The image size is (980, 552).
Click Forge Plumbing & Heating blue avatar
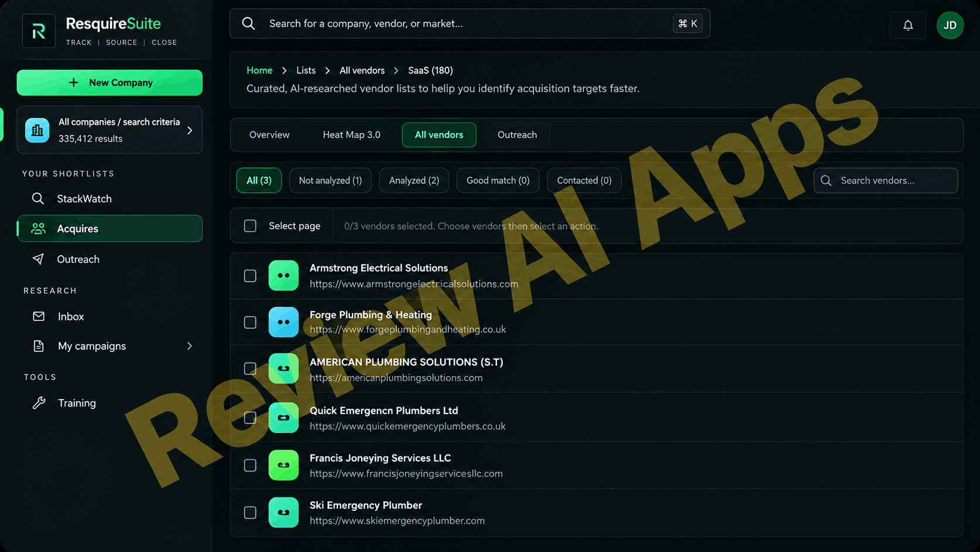(x=284, y=322)
